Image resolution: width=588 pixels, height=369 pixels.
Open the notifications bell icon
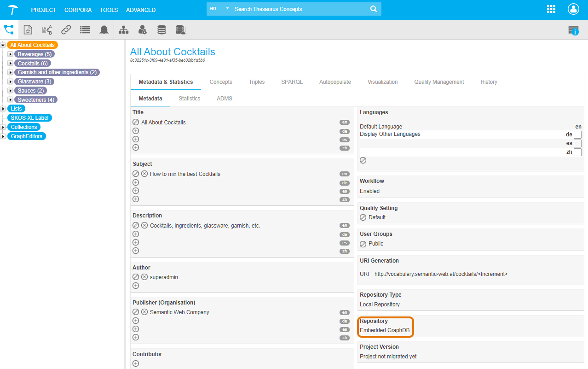104,30
